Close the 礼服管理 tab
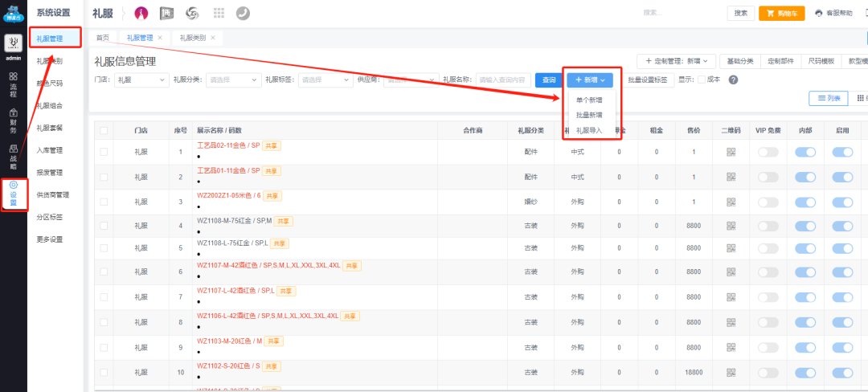The width and height of the screenshot is (868, 392). tap(160, 38)
